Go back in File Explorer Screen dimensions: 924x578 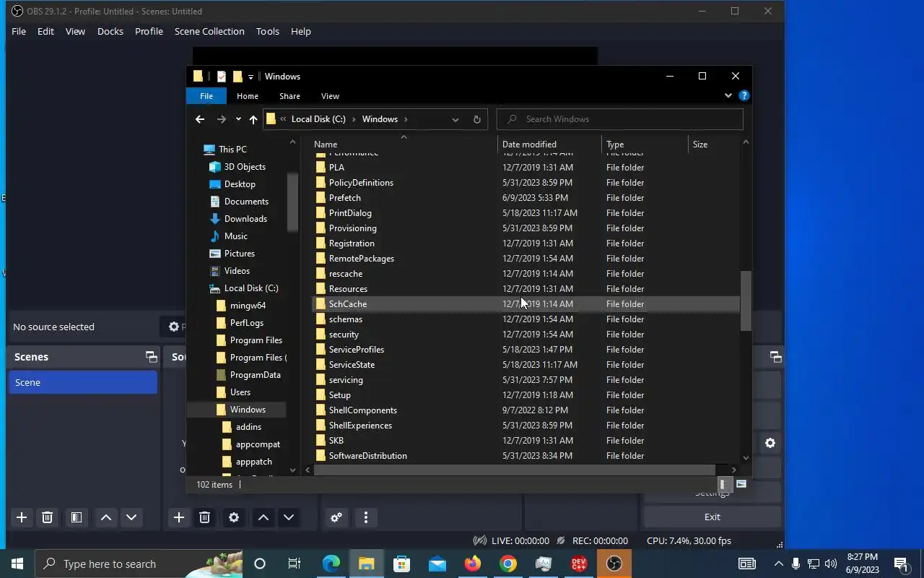[200, 119]
